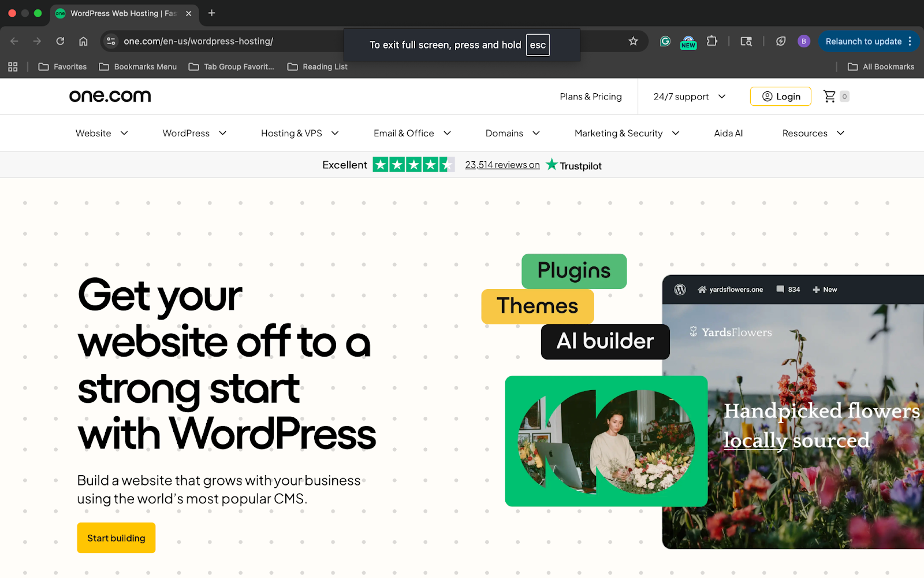Select the Aida AI menu item
Image resolution: width=924 pixels, height=578 pixels.
tap(728, 133)
